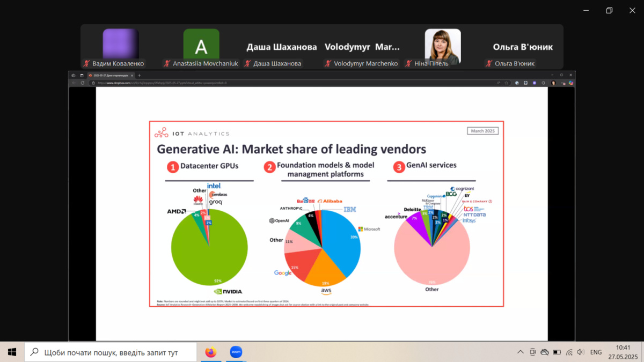Click the Deloitte label on the slide
Viewport: 644px width, 362px height.
click(x=412, y=210)
